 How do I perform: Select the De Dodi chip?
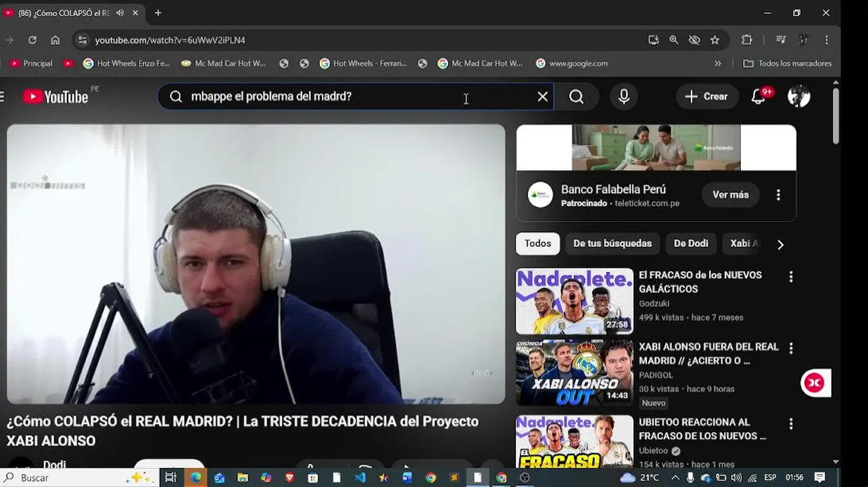point(691,243)
